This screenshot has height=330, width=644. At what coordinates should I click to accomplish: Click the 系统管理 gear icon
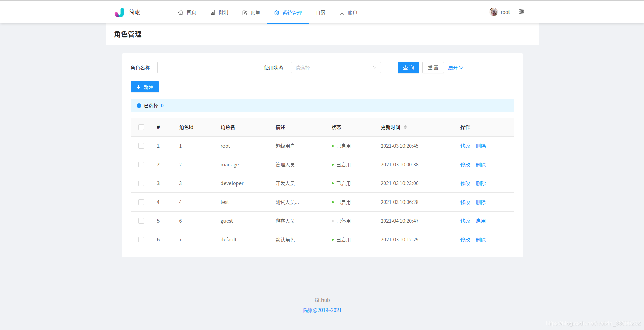click(x=277, y=13)
